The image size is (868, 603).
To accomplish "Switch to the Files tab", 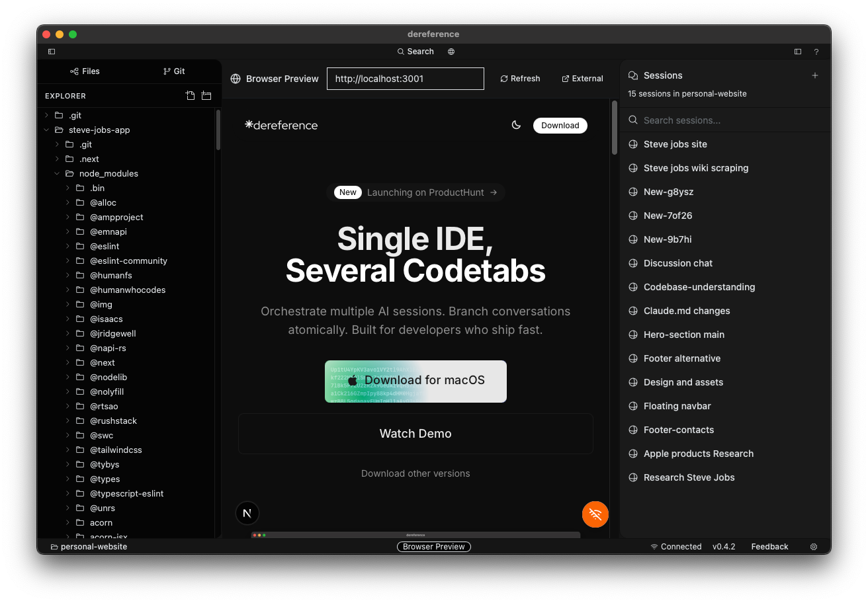I will [85, 71].
